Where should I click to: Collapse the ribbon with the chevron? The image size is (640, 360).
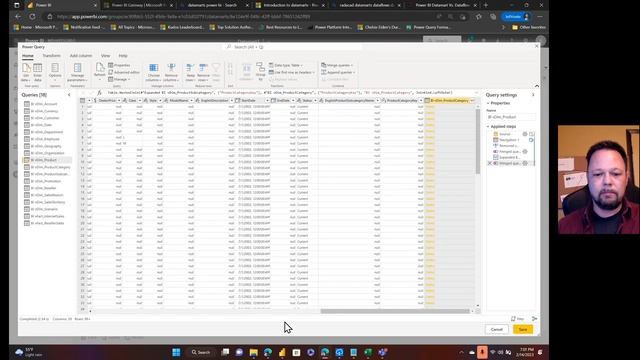[x=537, y=86]
